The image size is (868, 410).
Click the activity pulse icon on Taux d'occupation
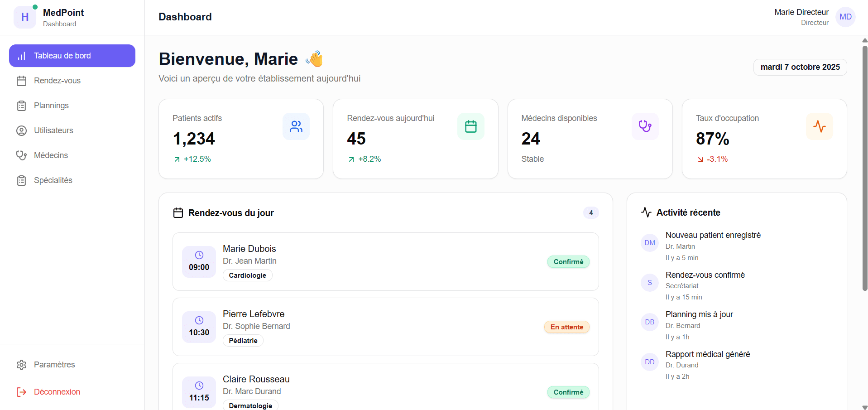[x=820, y=126]
